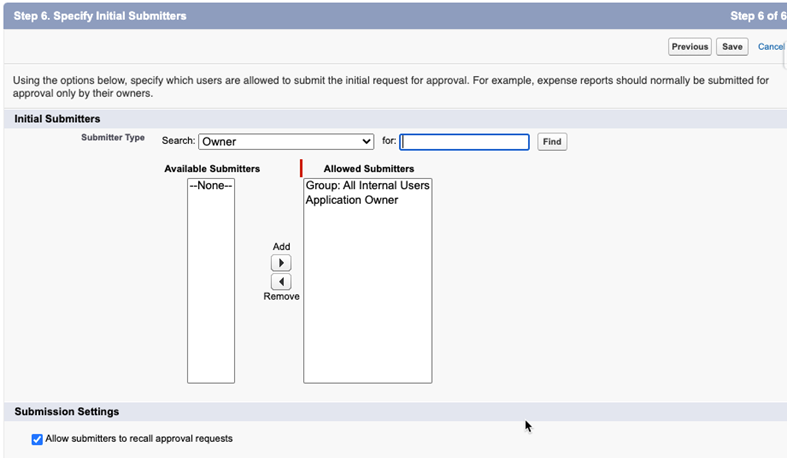Click the Initial Submitters section header
This screenshot has width=787, height=458.
[57, 119]
